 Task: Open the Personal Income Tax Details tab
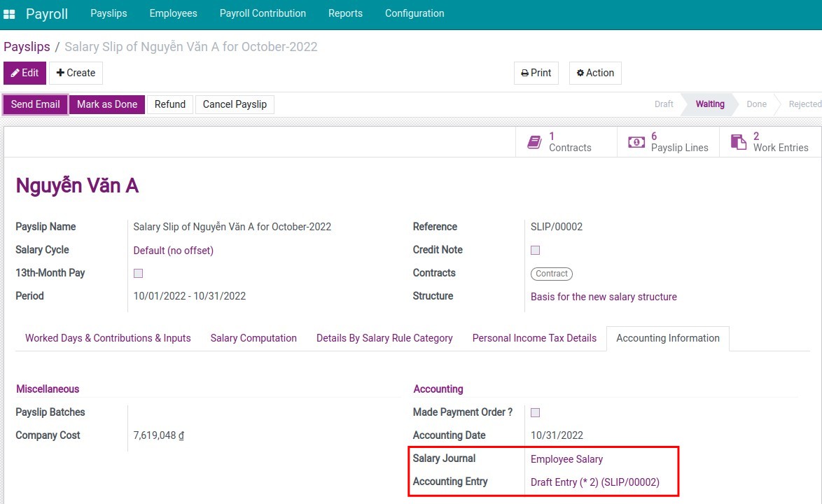click(534, 338)
